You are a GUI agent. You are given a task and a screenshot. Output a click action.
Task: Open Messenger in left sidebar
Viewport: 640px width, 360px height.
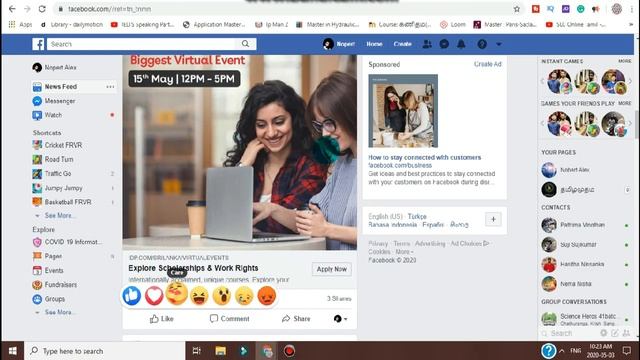[x=60, y=101]
